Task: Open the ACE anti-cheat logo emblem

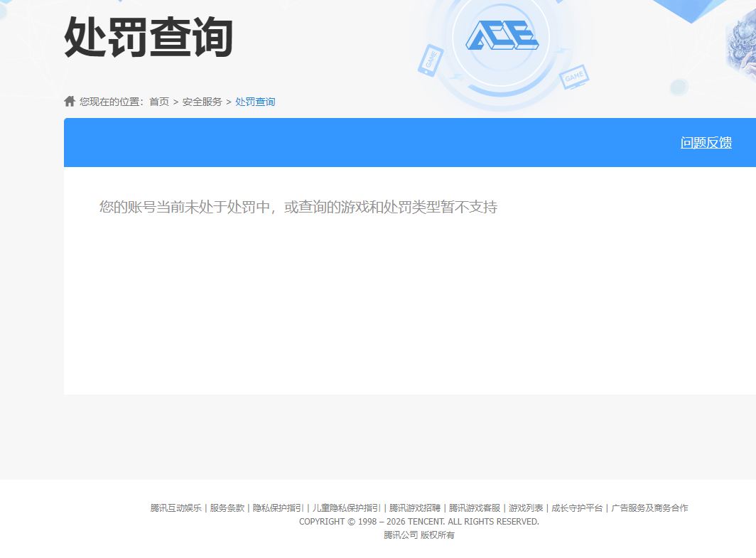Action: tap(502, 36)
